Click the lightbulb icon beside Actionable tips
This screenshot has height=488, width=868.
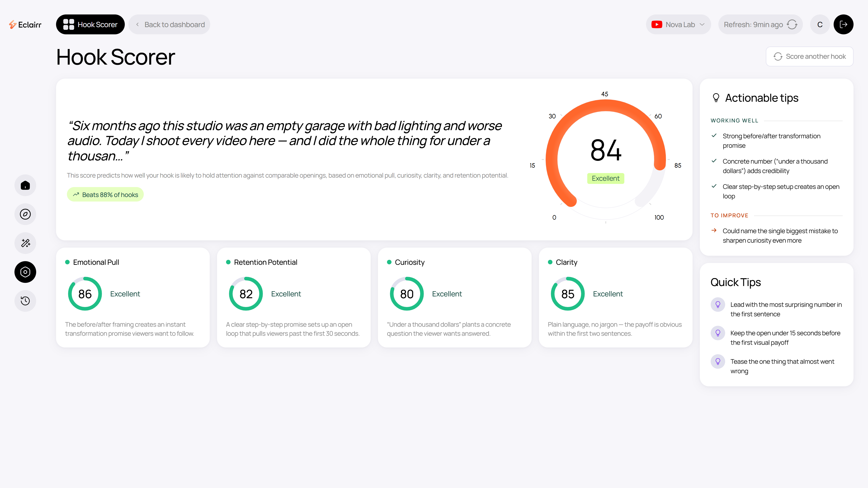click(x=716, y=98)
